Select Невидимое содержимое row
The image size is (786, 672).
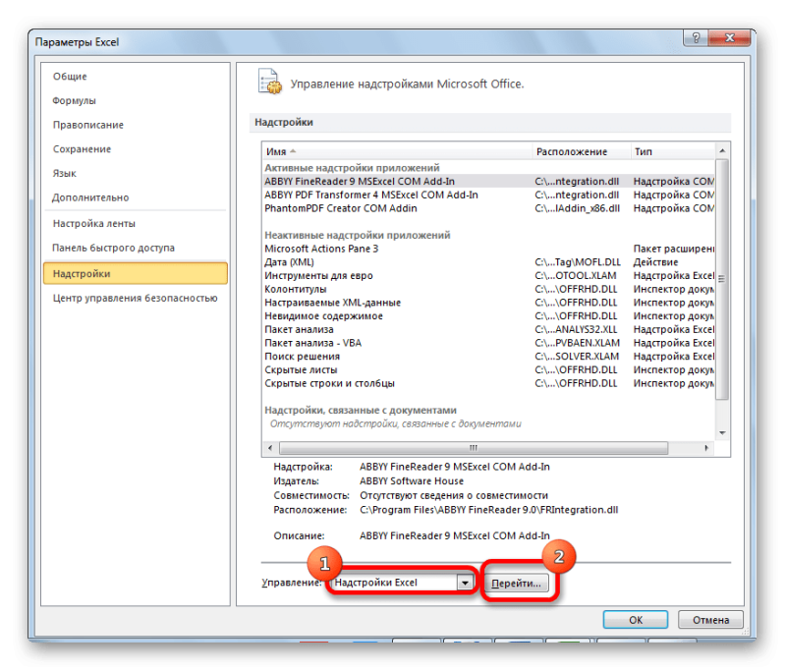488,316
